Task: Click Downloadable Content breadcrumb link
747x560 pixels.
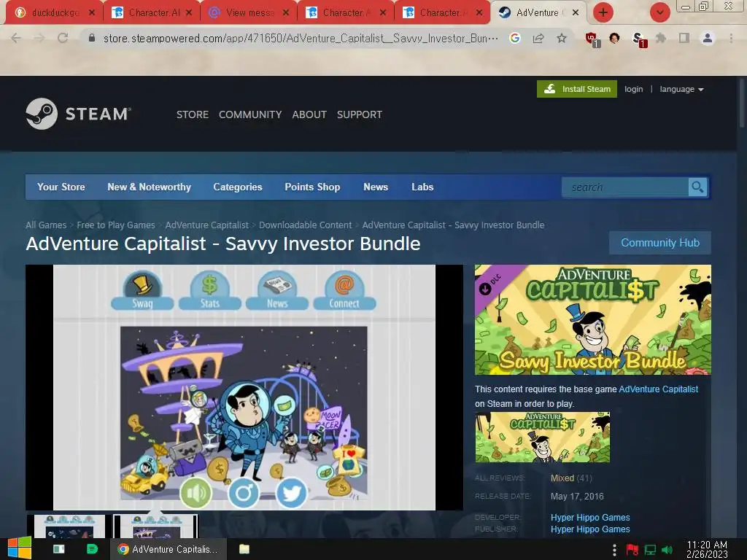Action: (306, 225)
